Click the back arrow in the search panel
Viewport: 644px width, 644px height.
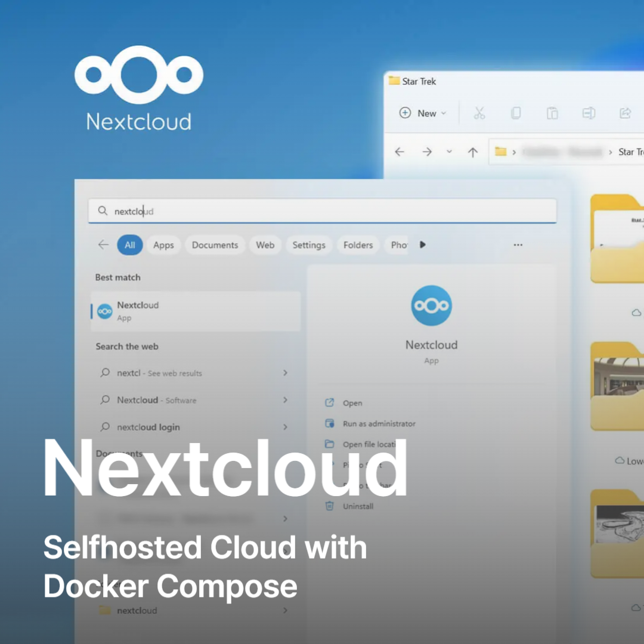tap(103, 244)
